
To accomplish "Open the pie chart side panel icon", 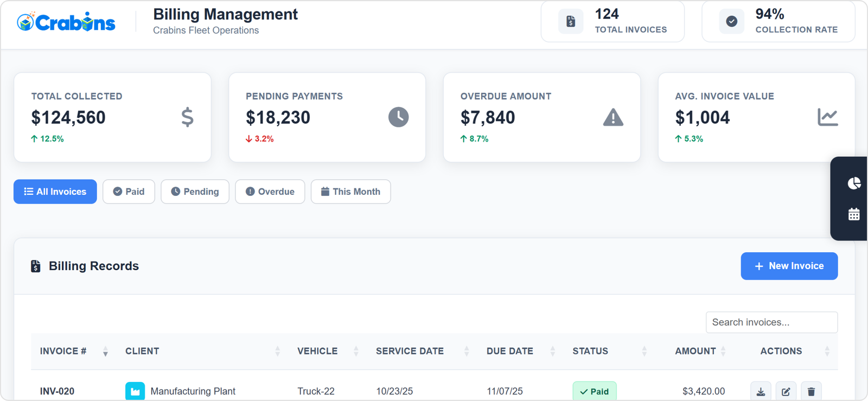I will click(854, 183).
